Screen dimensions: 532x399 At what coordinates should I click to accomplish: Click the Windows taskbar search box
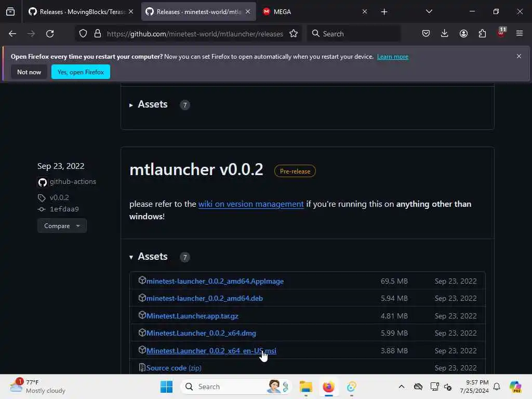tap(236, 387)
